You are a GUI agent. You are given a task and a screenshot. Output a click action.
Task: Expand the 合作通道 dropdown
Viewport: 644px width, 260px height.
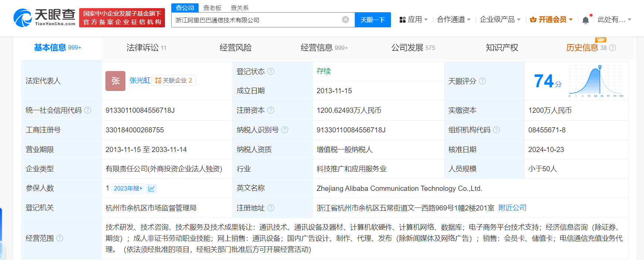[454, 20]
